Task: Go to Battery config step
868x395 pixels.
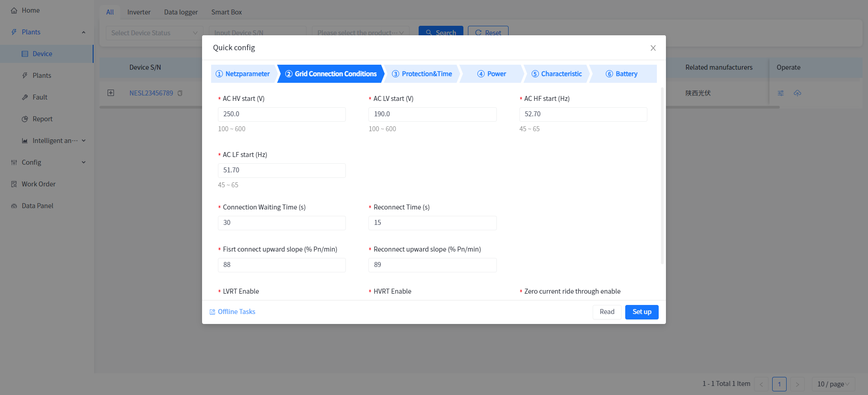Action: click(622, 74)
